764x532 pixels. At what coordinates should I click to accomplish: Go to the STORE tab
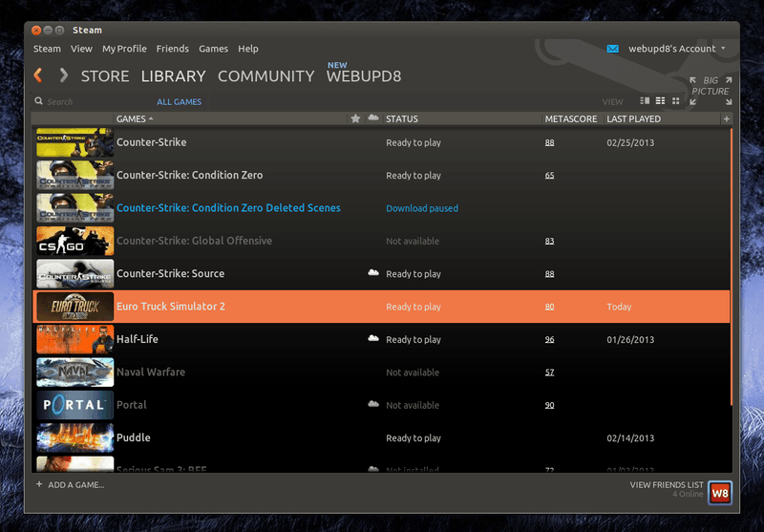coord(105,76)
